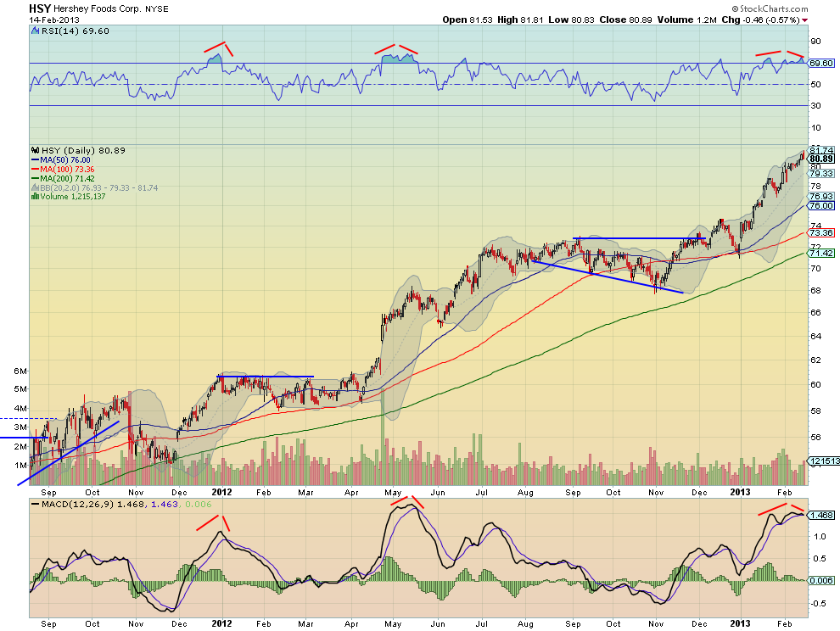Open the StockCharts.com copyright link
The width and height of the screenshot is (840, 631).
(770, 8)
